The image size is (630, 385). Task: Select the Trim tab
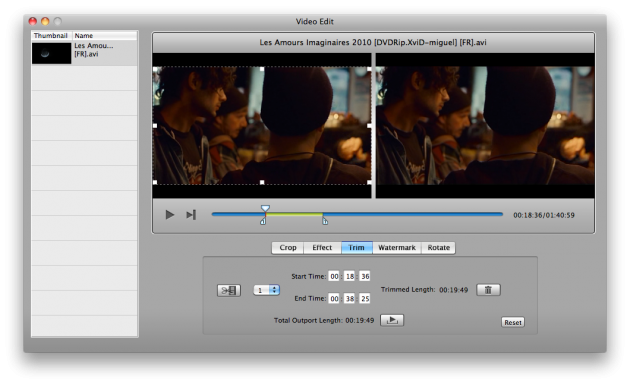356,248
